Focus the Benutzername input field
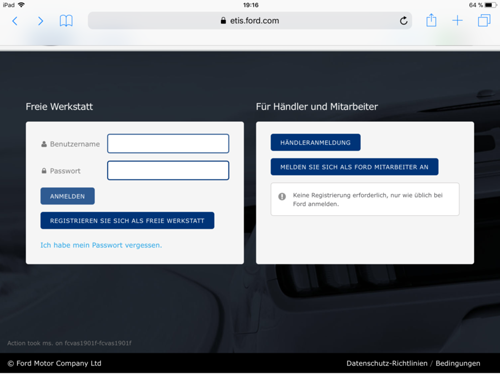This screenshot has height=375, width=500. click(x=168, y=144)
